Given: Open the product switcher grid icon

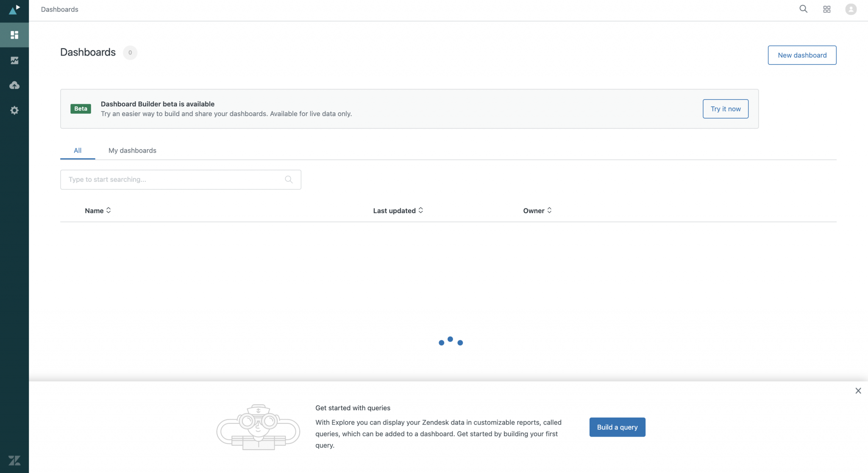Looking at the screenshot, I should [x=826, y=9].
